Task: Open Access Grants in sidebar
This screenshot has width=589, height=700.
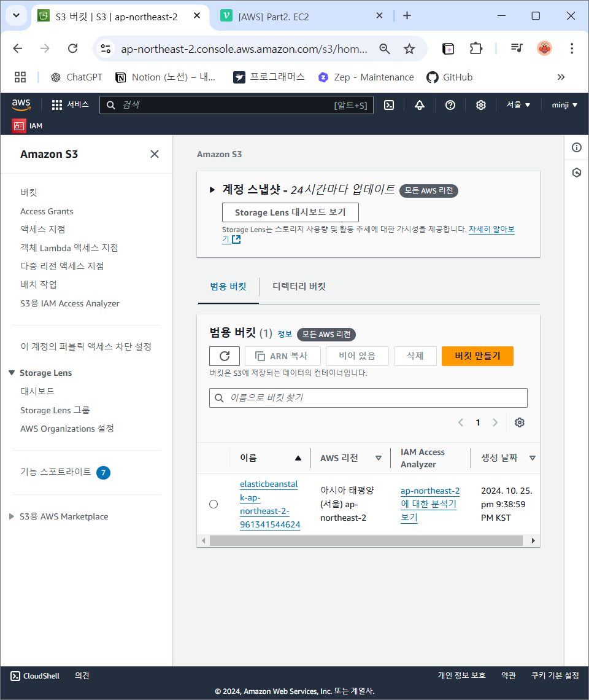Action: click(x=47, y=211)
